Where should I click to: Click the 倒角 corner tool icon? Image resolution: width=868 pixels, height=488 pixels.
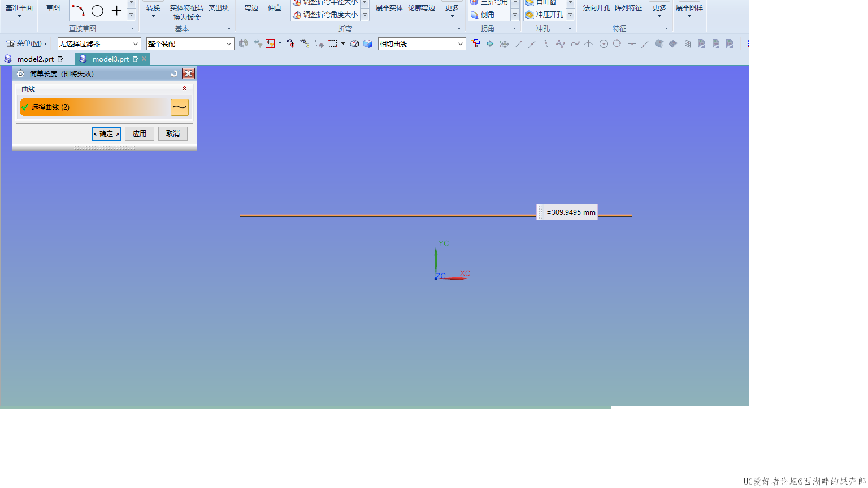(x=474, y=15)
